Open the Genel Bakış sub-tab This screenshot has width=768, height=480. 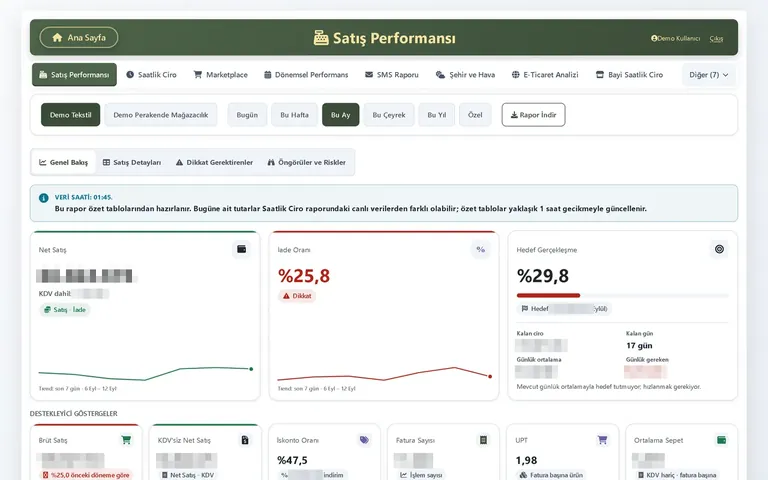64,162
